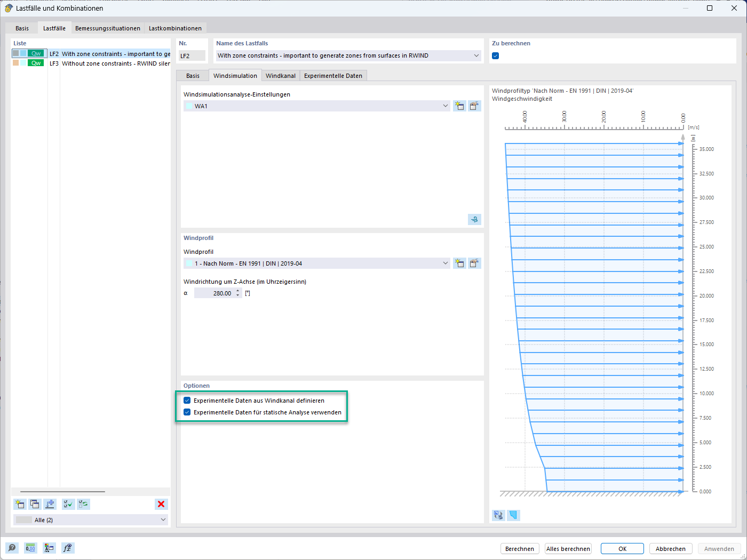The image size is (747, 560).
Task: Copy selected load case icon
Action: click(35, 504)
